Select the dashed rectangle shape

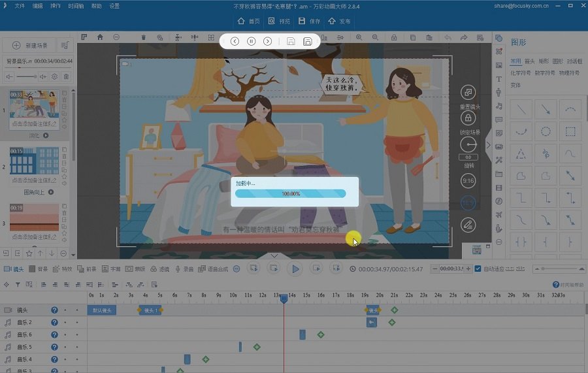point(570,131)
